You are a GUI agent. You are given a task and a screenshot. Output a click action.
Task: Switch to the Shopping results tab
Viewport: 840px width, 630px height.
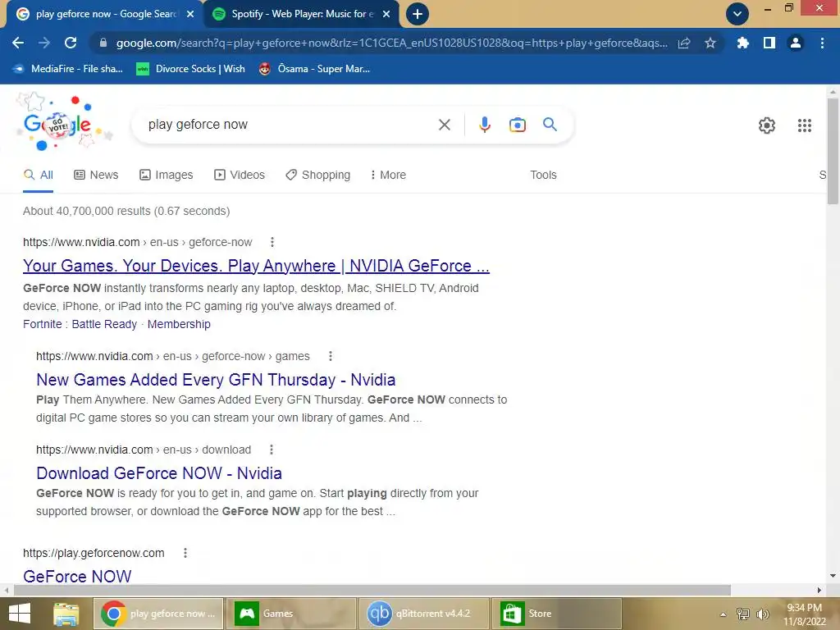pos(317,176)
